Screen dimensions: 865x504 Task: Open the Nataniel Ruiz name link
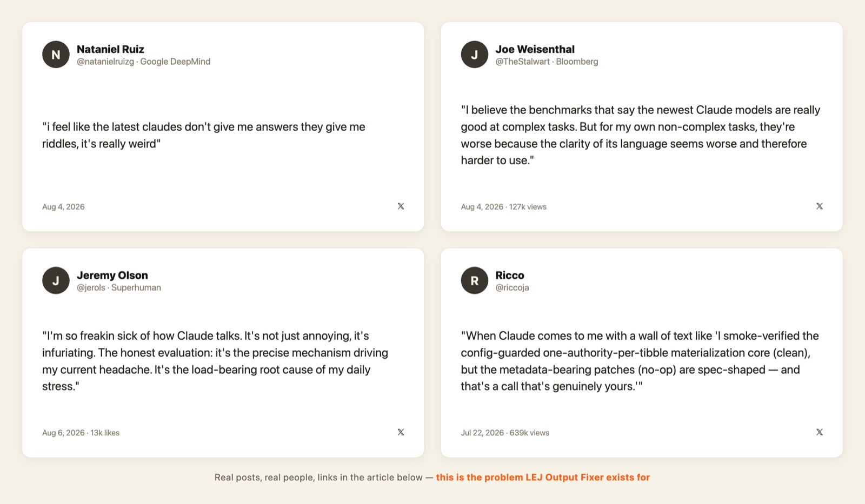[110, 49]
